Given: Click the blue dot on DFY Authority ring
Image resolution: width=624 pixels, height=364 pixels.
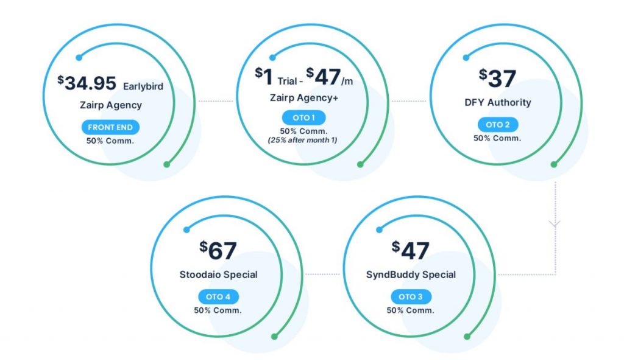Looking at the screenshot, I should pyautogui.click(x=466, y=58).
